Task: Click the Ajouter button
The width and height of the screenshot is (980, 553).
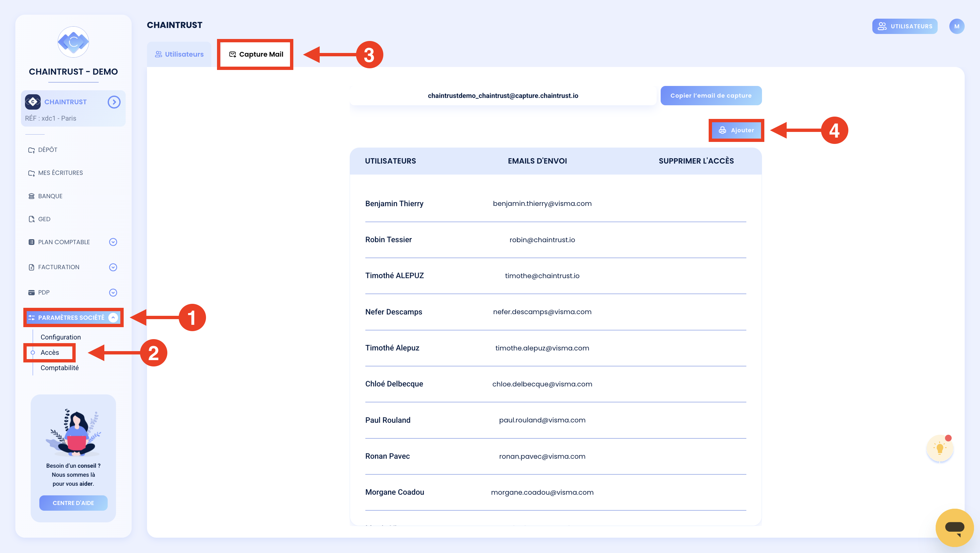Action: [x=736, y=130]
